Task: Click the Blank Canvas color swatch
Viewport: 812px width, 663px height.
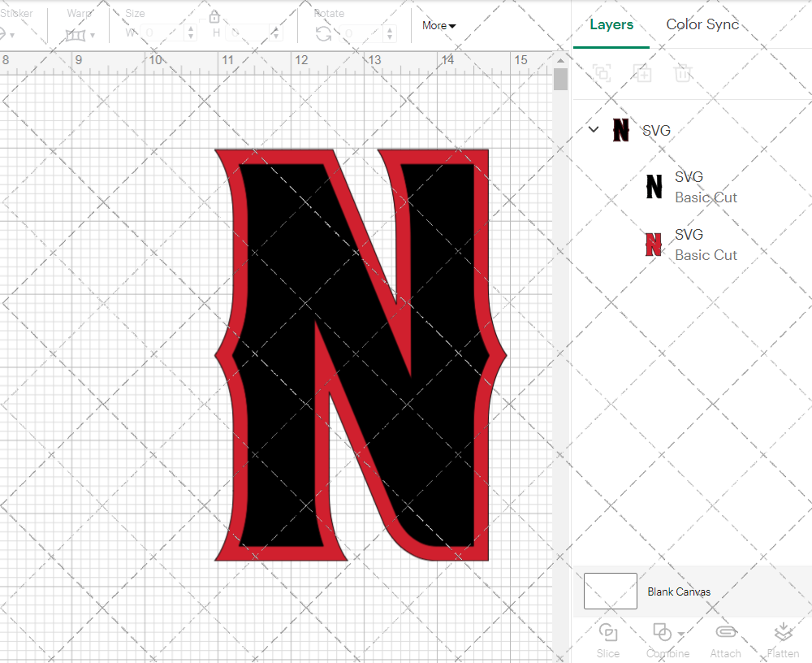Action: [x=610, y=591]
